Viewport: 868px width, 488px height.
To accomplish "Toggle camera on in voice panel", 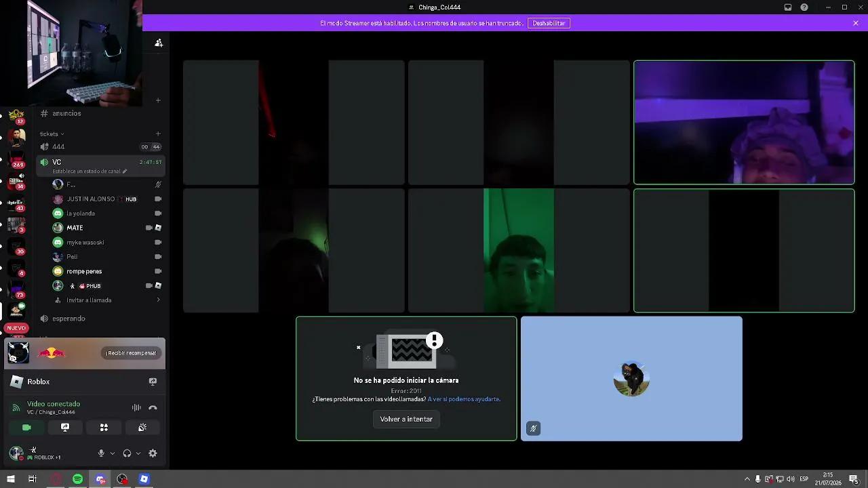I will (x=26, y=428).
